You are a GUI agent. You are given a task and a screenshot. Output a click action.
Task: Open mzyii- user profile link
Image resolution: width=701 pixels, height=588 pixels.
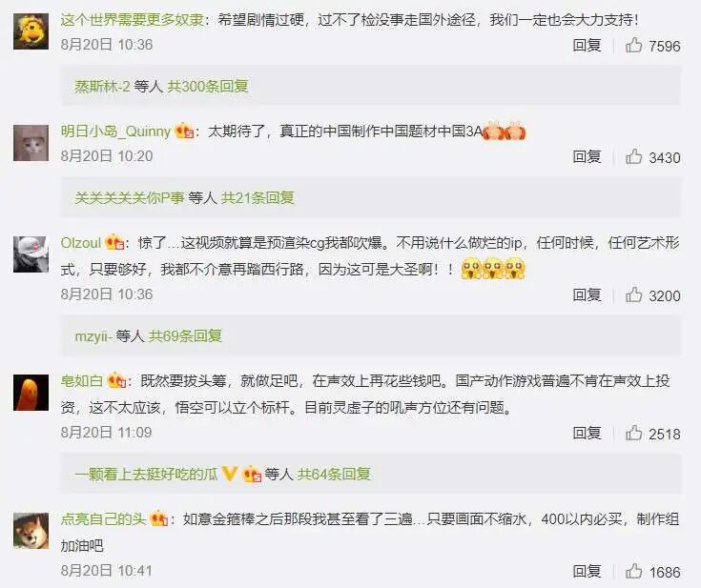[x=93, y=335]
